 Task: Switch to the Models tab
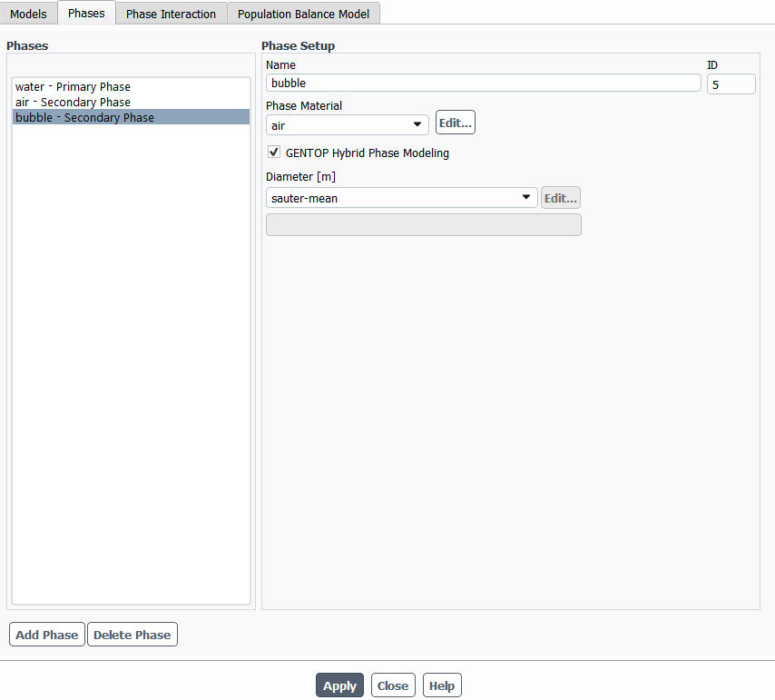click(28, 14)
